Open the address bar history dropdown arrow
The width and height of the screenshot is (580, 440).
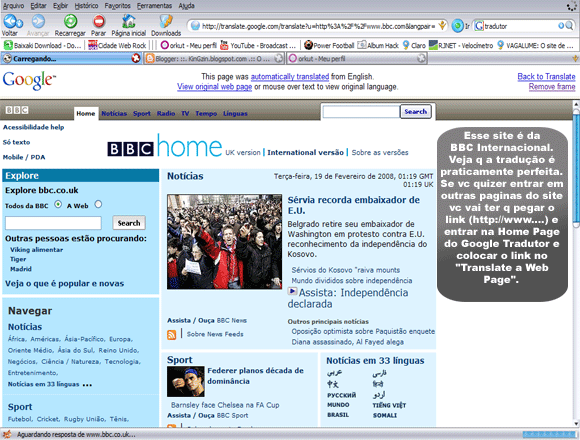(442, 26)
